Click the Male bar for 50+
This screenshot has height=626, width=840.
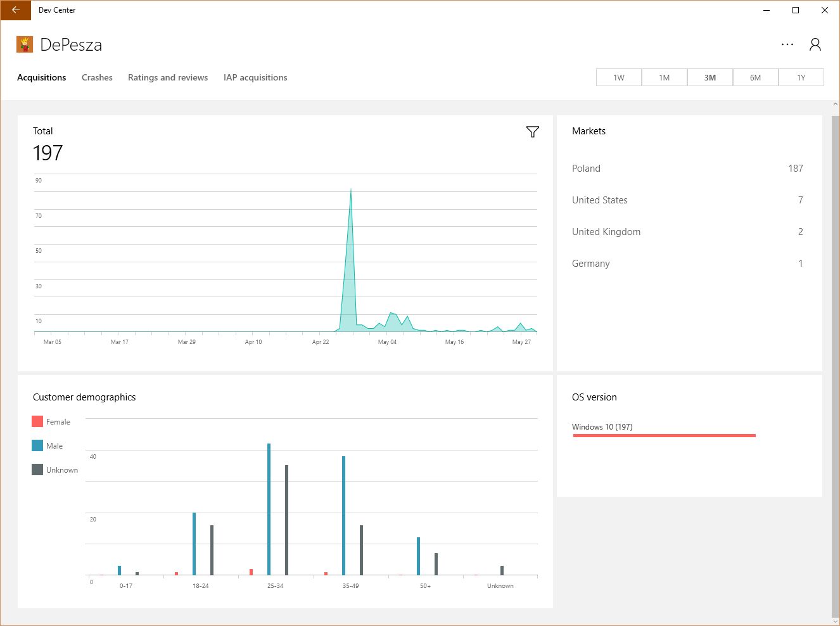(x=419, y=556)
